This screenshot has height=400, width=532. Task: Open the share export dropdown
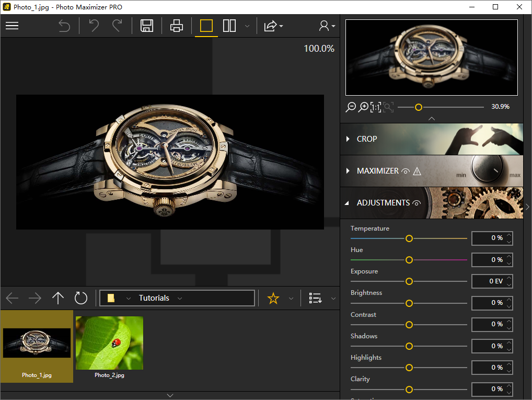click(273, 26)
